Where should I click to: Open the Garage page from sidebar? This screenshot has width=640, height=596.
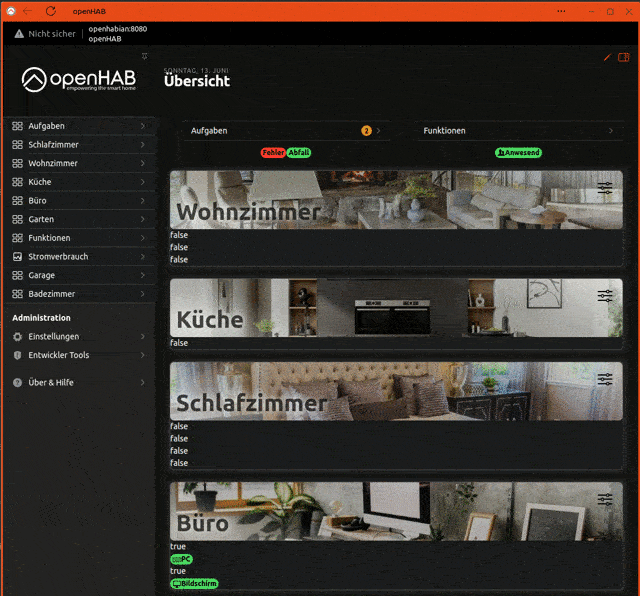click(x=80, y=275)
